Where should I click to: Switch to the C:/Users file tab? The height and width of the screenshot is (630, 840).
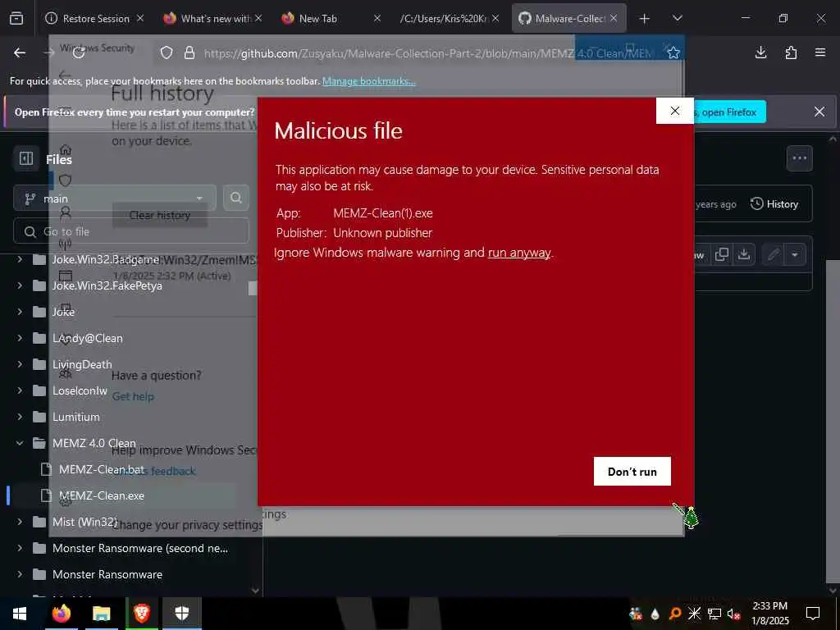coord(449,19)
